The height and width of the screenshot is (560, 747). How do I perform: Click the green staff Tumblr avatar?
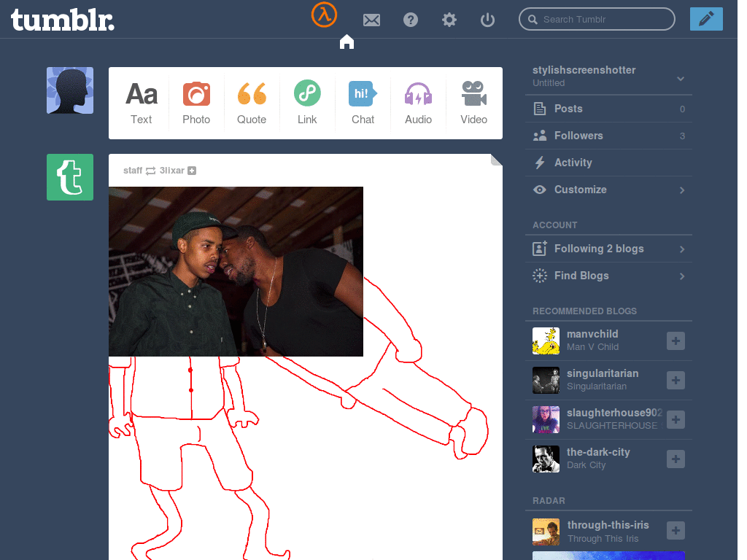[70, 177]
